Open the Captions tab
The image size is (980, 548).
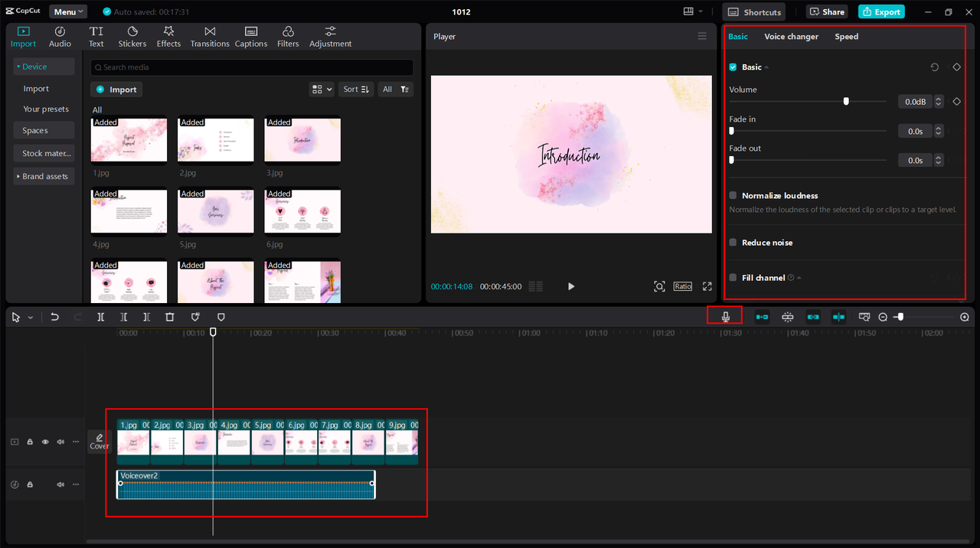251,36
